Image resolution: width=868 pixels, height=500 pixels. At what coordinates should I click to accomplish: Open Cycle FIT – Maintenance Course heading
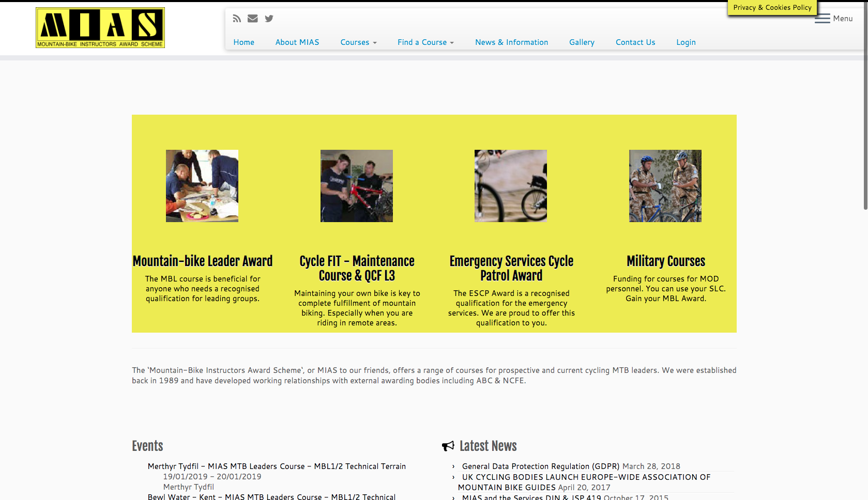[357, 268]
